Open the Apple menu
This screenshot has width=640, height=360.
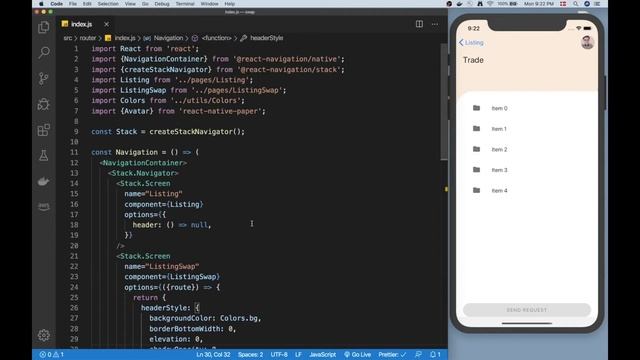pos(41,4)
